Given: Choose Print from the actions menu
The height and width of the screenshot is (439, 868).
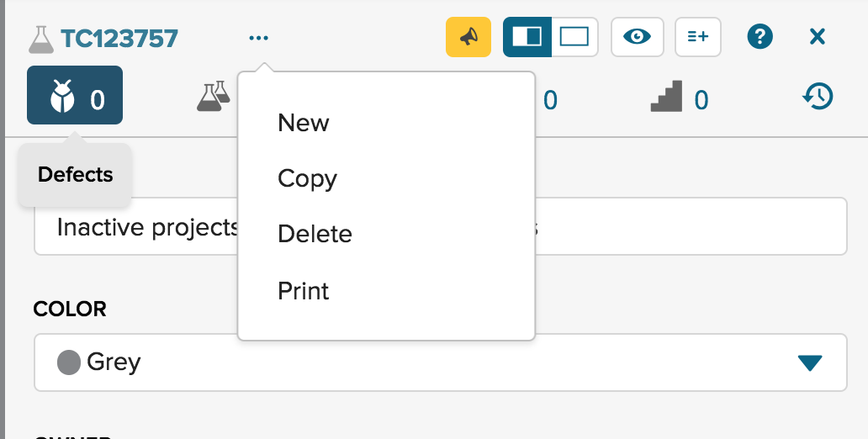Looking at the screenshot, I should point(304,291).
